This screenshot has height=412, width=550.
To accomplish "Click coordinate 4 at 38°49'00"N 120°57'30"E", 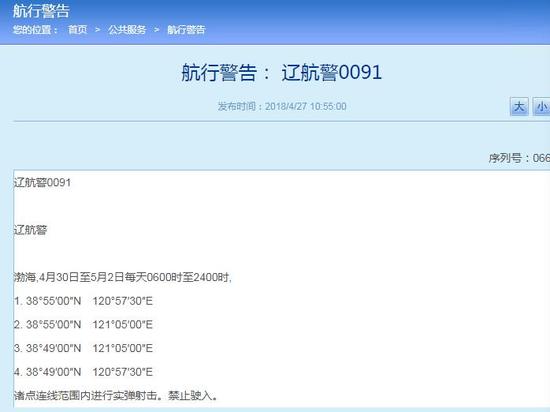I will pos(83,372).
